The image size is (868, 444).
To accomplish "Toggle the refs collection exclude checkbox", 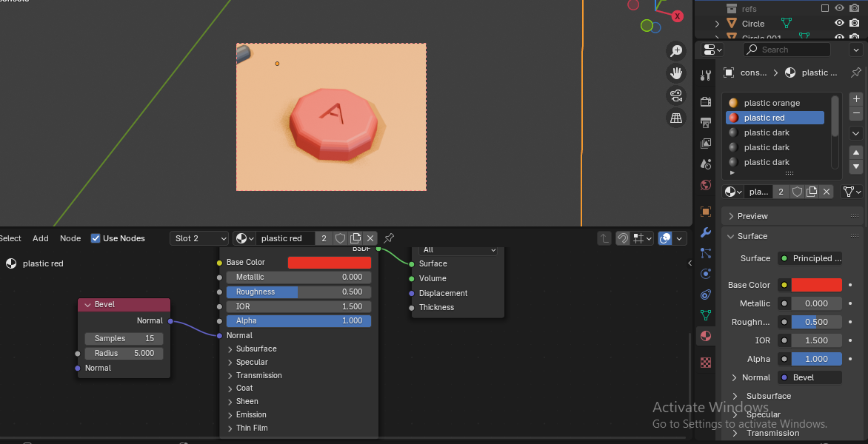I will [825, 8].
